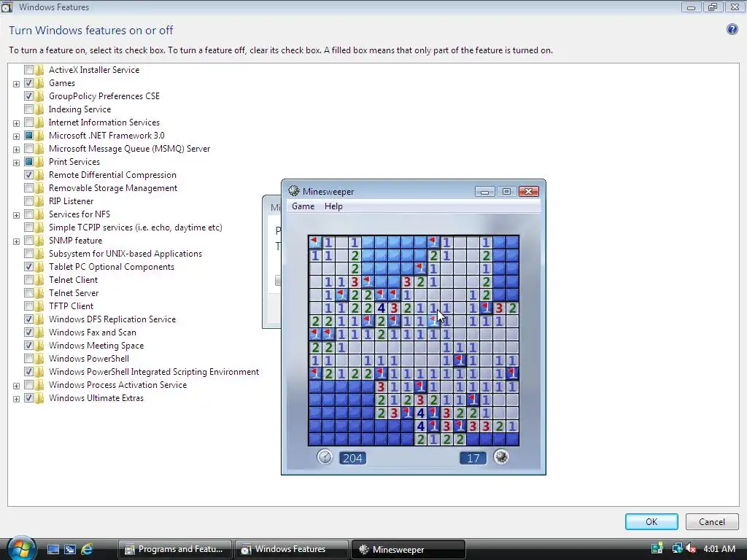The height and width of the screenshot is (560, 747).
Task: Select the Telnet Server row
Action: click(74, 293)
